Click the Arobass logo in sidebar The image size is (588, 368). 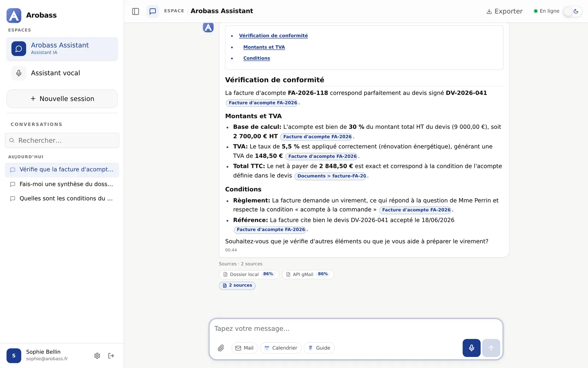coord(14,15)
